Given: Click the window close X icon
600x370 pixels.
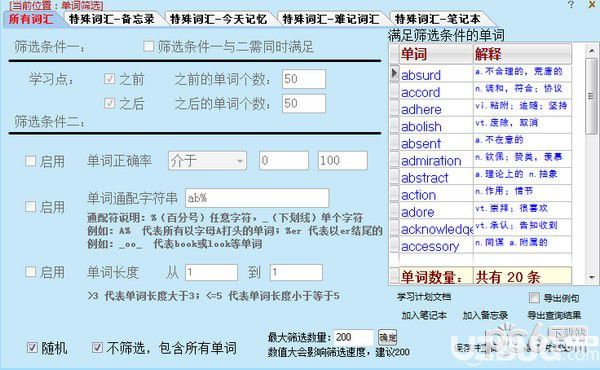Looking at the screenshot, I should pyautogui.click(x=592, y=5).
